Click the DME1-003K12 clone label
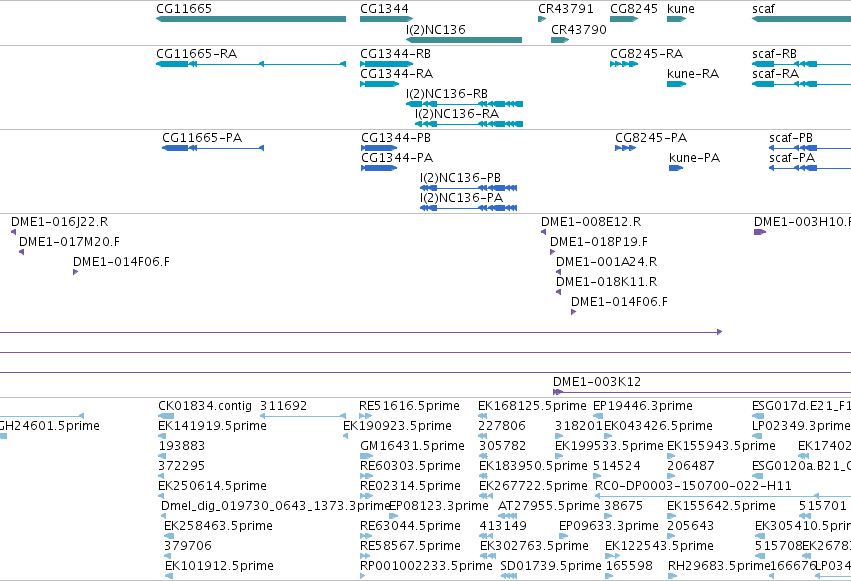 click(x=596, y=382)
